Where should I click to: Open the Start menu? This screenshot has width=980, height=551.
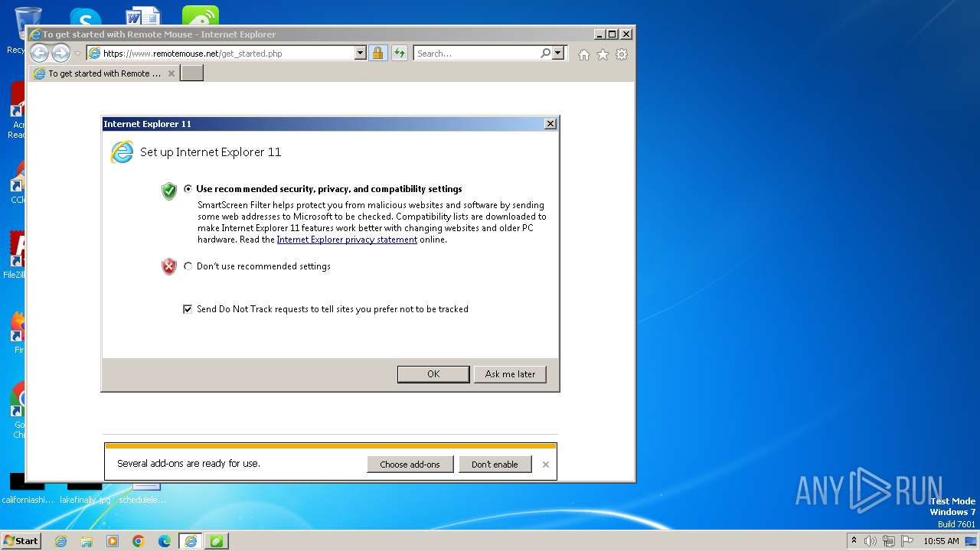(21, 541)
